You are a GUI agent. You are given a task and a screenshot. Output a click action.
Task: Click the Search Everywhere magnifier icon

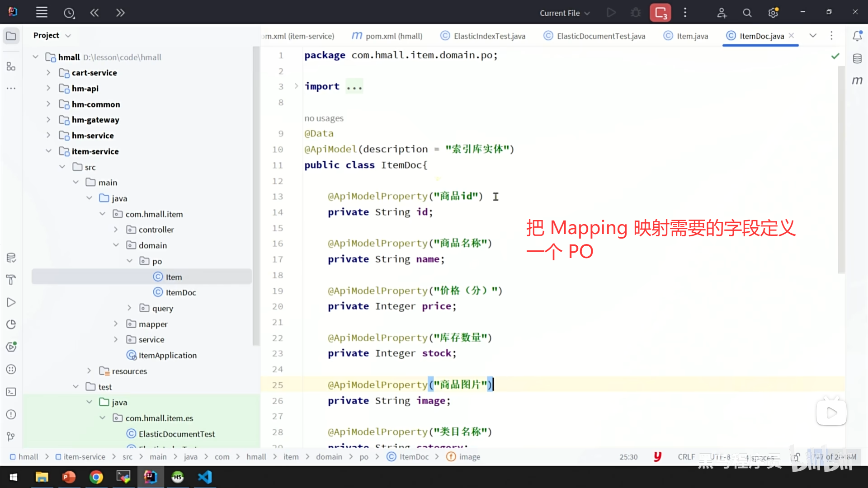747,13
